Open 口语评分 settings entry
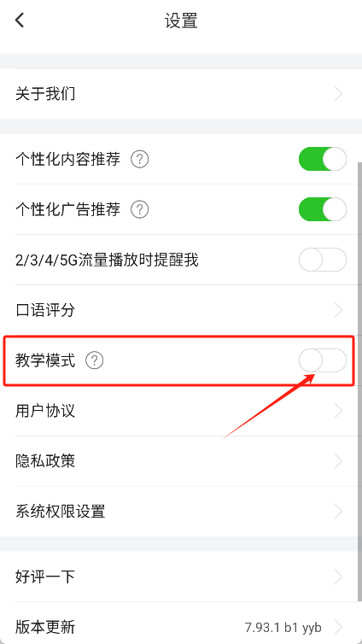 pos(179,310)
